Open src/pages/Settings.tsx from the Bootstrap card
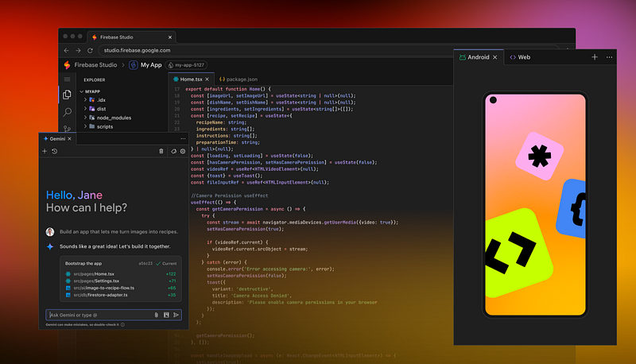This screenshot has width=636, height=364. pyautogui.click(x=96, y=281)
